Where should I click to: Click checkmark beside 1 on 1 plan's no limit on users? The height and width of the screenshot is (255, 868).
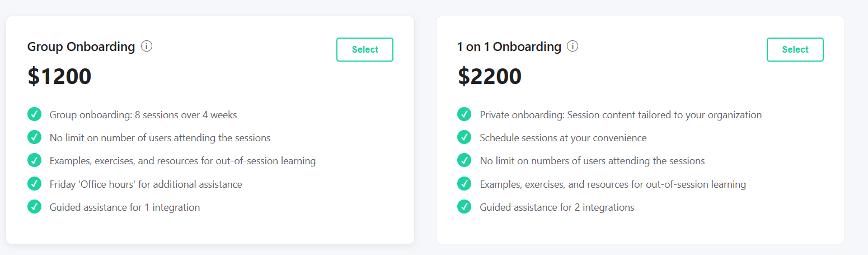click(x=465, y=161)
